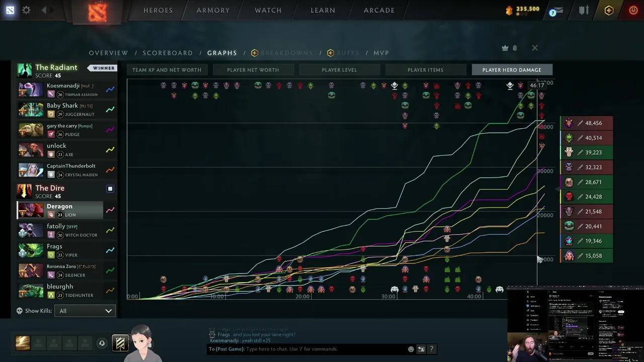Open the Show Kills dropdown
The image size is (644, 362).
point(85,311)
